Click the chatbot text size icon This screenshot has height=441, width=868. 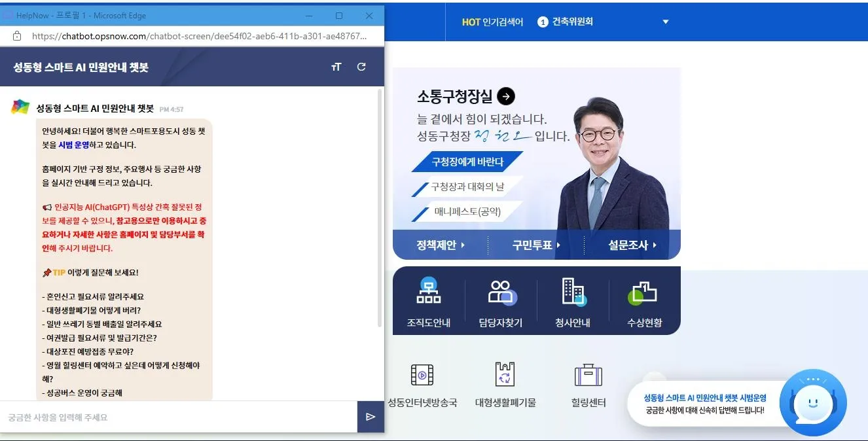coord(336,67)
